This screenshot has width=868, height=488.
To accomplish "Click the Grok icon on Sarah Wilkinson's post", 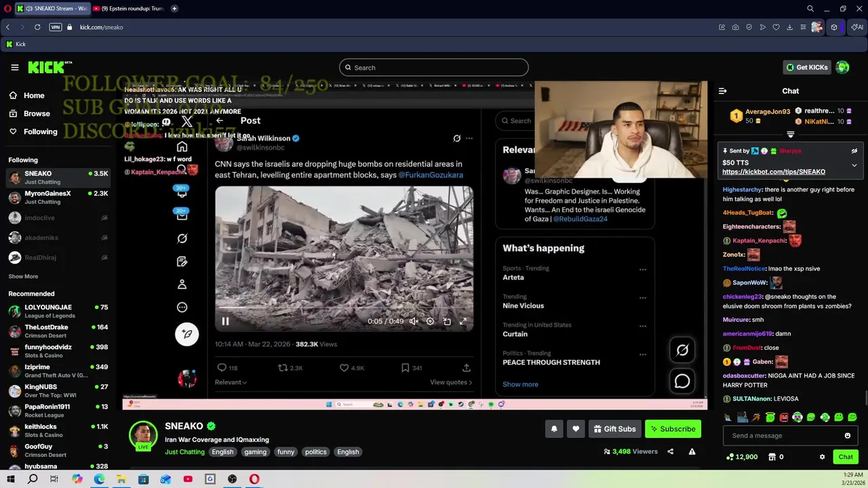I will [x=456, y=138].
